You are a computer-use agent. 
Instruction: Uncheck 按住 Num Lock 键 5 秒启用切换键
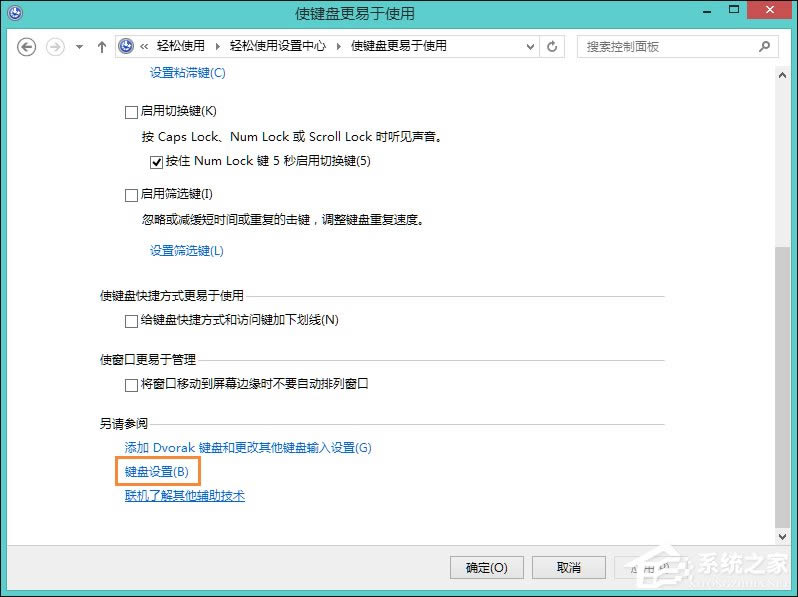point(156,162)
